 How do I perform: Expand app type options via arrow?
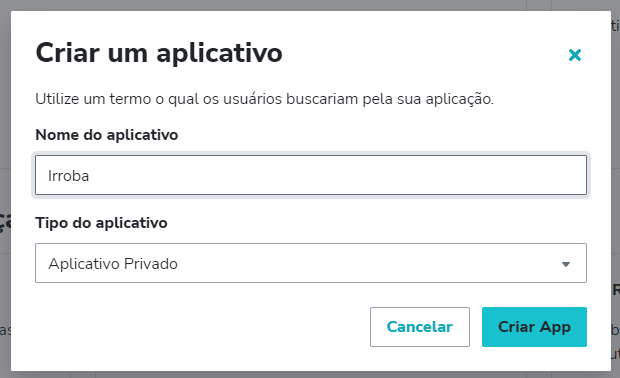(566, 264)
